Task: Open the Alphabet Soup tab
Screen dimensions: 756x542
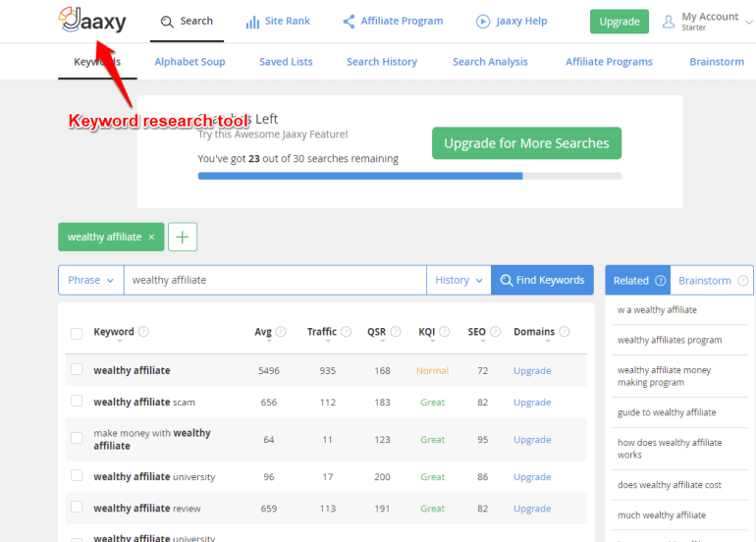Action: pos(189,62)
